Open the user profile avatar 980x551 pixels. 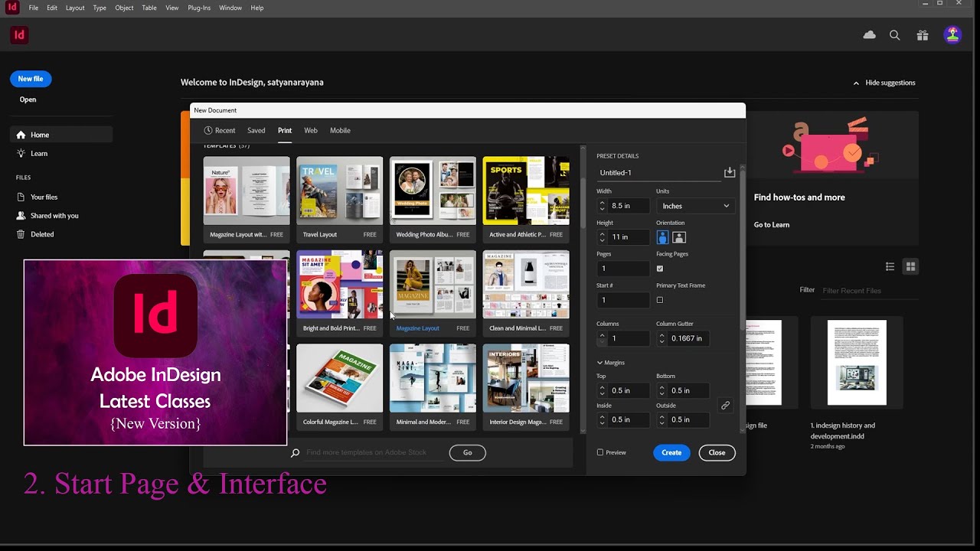952,35
